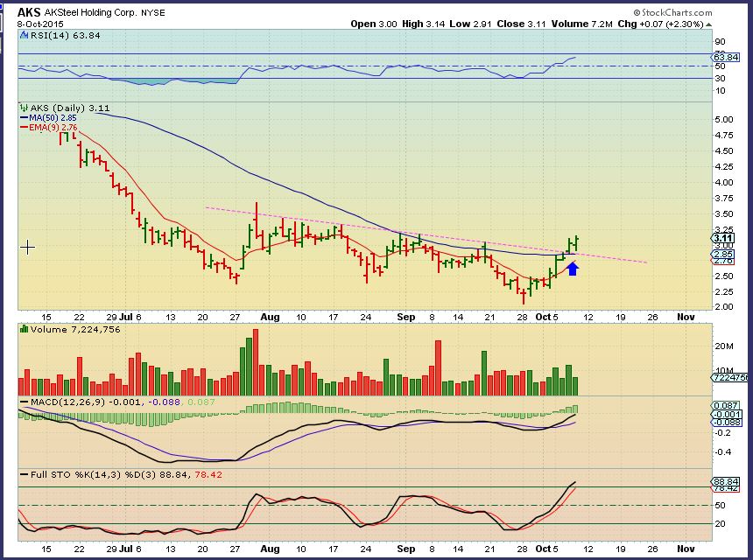This screenshot has width=753, height=560.
Task: Click the Volume panel bar icon
Action: 24,329
